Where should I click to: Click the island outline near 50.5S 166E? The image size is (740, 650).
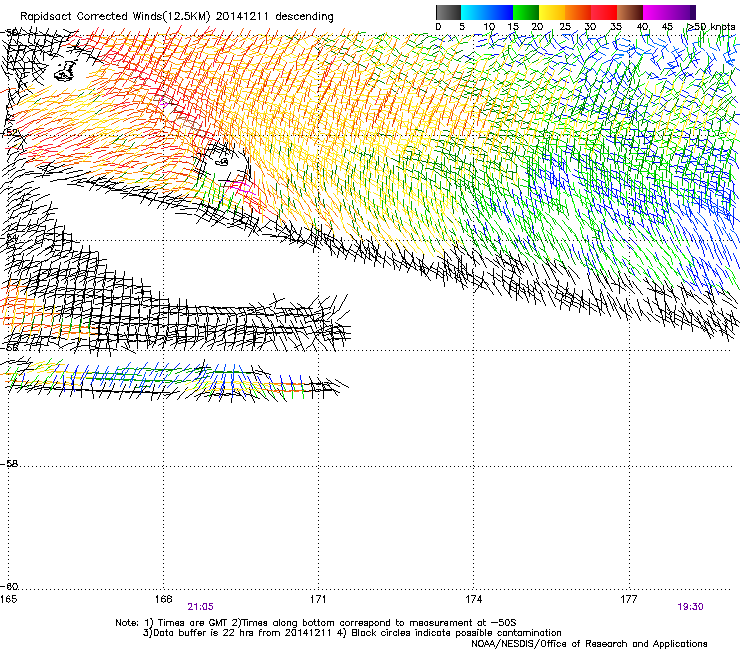click(x=65, y=71)
